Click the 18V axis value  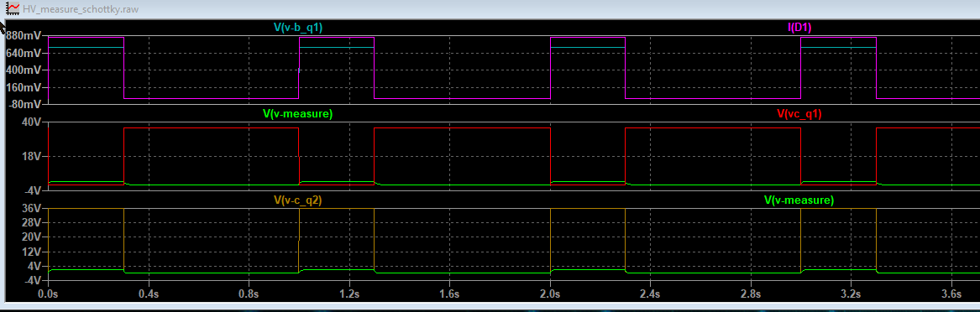point(31,157)
